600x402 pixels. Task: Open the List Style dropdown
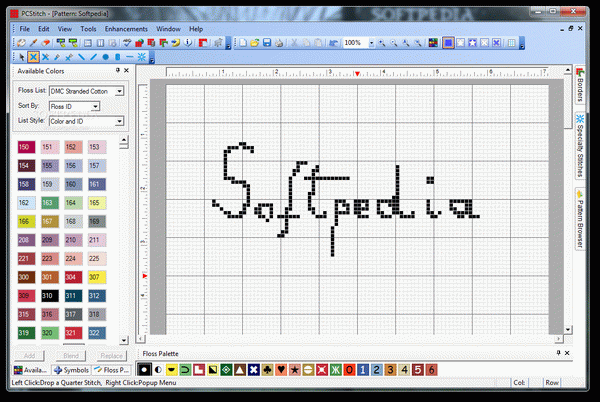(x=120, y=121)
